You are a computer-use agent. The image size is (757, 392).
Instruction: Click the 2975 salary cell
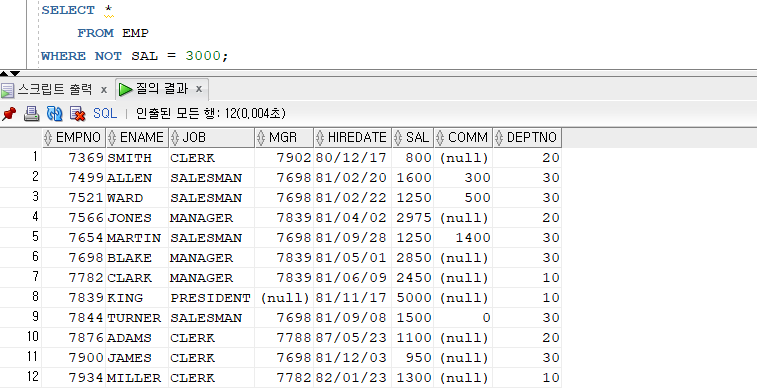click(413, 218)
